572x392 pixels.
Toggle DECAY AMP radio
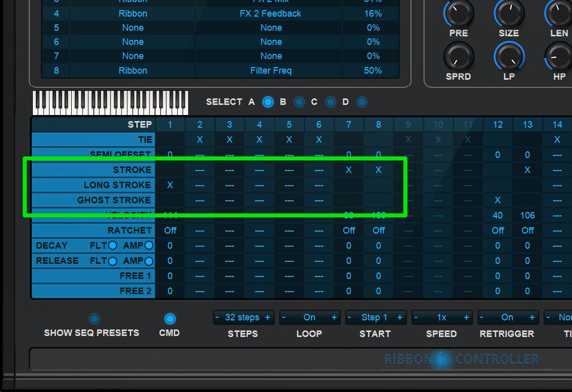click(x=149, y=245)
